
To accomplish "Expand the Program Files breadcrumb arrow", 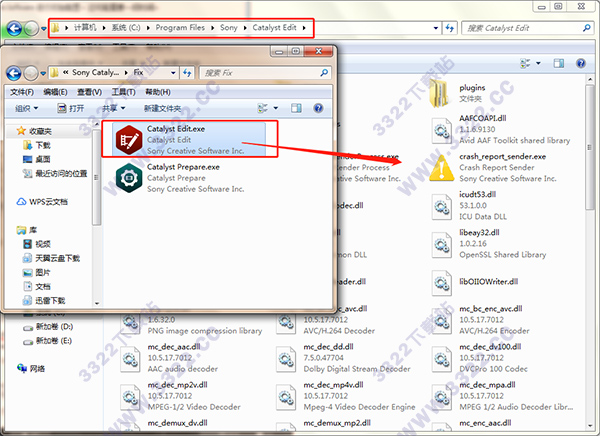I will pos(212,28).
